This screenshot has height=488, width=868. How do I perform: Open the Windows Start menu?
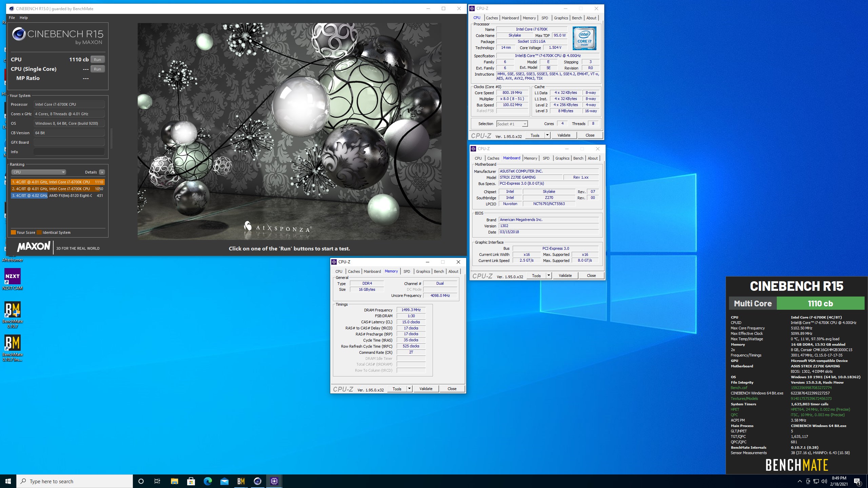click(x=8, y=481)
